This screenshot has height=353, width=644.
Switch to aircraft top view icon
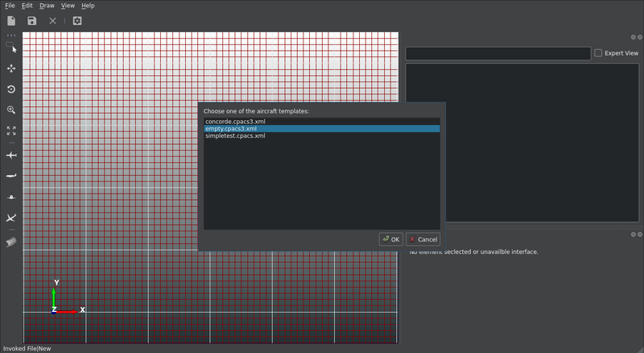(11, 155)
